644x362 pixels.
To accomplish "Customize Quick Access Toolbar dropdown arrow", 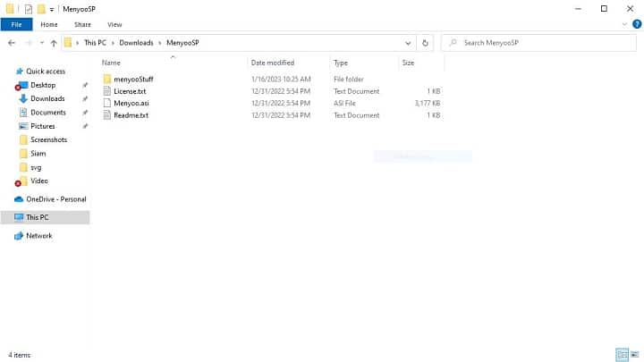I will (x=52, y=10).
